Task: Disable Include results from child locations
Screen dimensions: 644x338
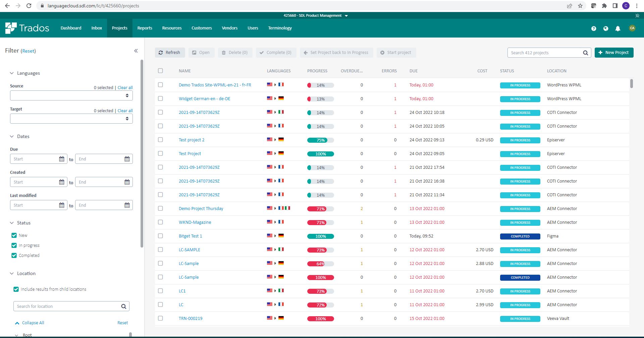Action: tap(16, 289)
